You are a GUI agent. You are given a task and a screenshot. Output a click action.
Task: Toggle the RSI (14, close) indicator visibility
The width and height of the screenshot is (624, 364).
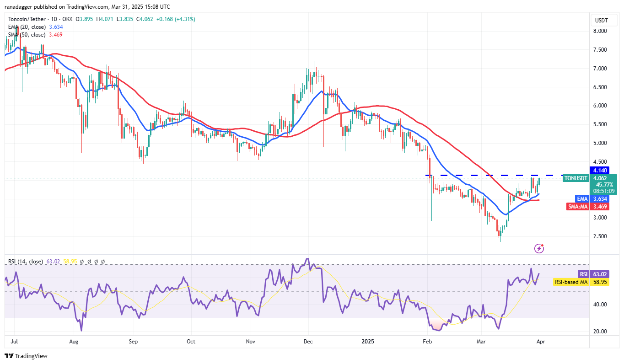25,261
